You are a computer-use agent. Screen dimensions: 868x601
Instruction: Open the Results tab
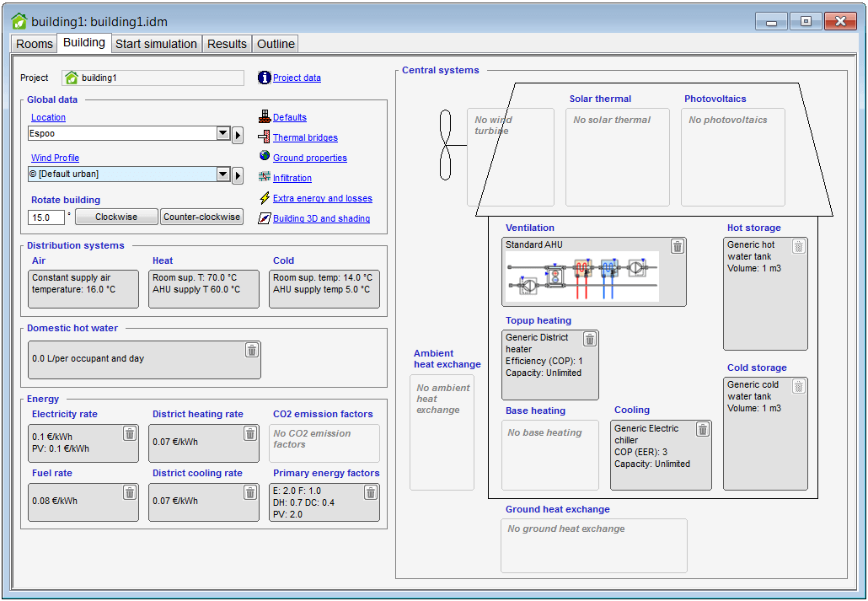(227, 44)
